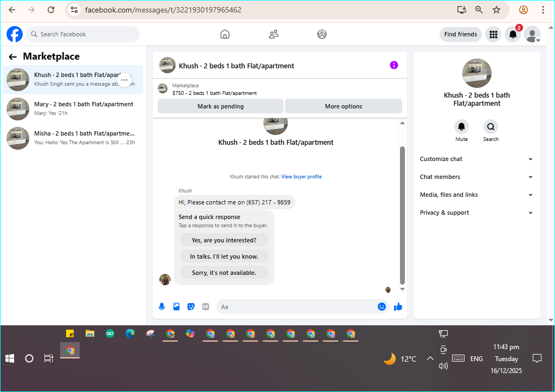View site information icon in address bar
Viewport: 555px width, 392px height.
pyautogui.click(x=74, y=10)
